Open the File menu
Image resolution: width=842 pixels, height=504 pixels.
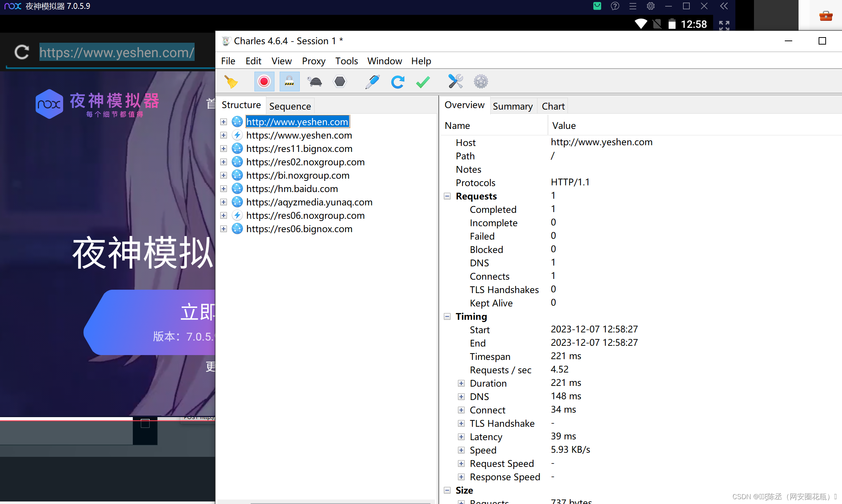[228, 61]
